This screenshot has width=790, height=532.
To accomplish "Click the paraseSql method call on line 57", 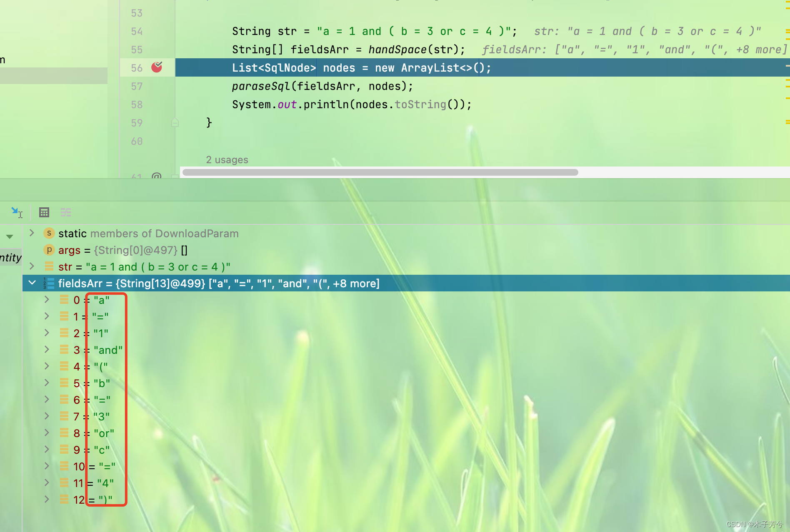I will coord(261,86).
